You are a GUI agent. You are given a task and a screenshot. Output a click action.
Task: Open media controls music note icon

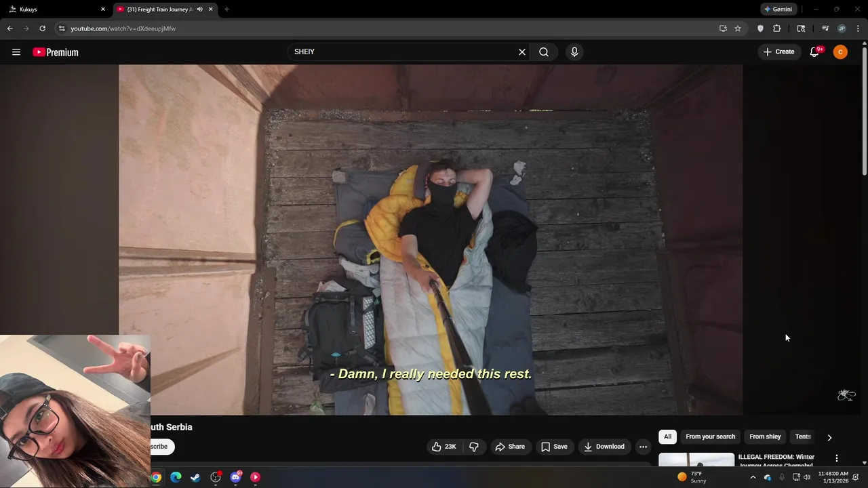pos(825,28)
